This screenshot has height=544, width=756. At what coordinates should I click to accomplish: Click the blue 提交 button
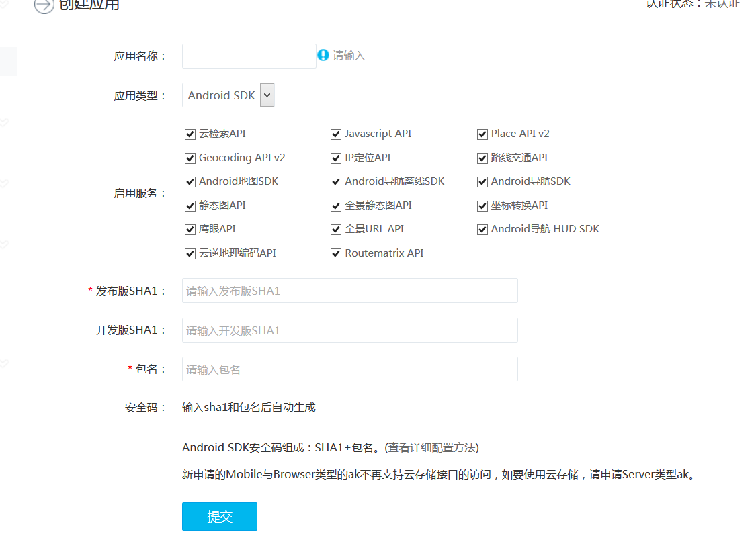click(219, 516)
